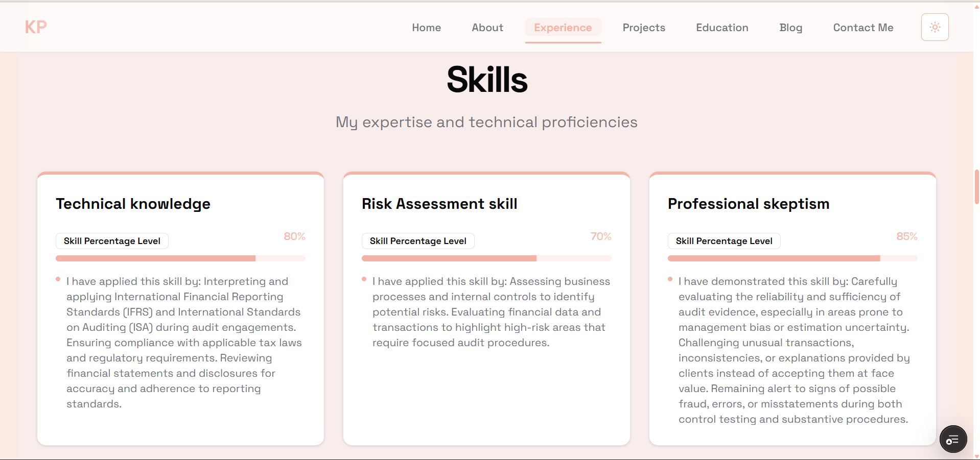Click the Risk Assessment skill heading
Screen dimensions: 980x460
[439, 204]
